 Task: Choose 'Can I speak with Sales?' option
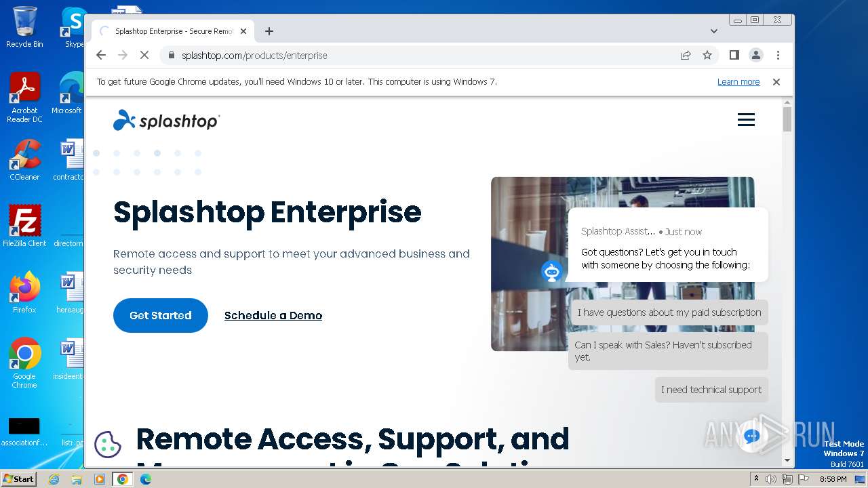coord(668,351)
